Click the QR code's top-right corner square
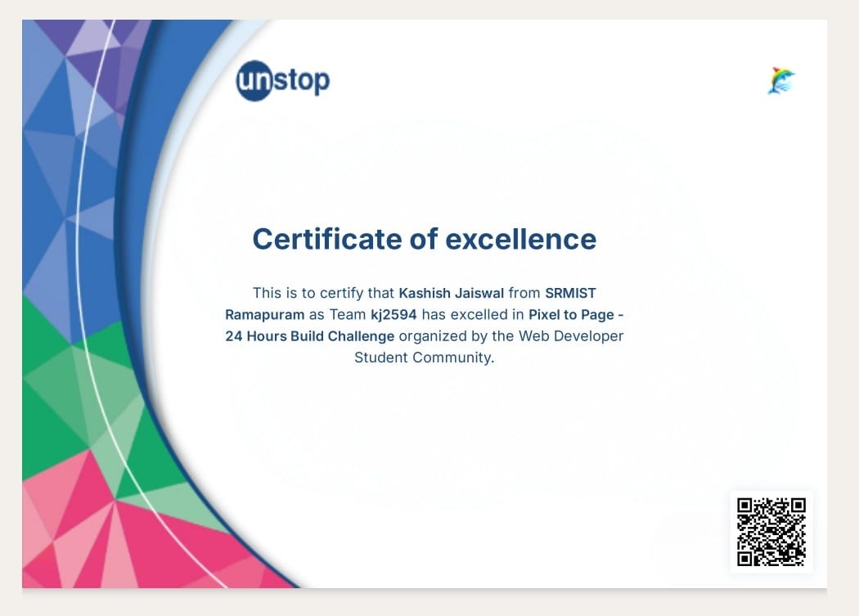This screenshot has height=616, width=859. [x=798, y=506]
